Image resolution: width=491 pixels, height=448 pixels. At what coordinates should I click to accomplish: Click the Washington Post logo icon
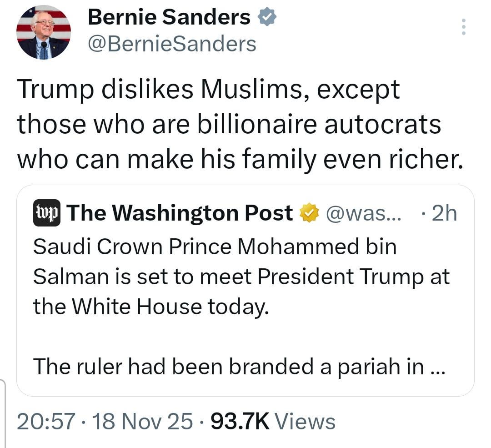[x=47, y=213]
